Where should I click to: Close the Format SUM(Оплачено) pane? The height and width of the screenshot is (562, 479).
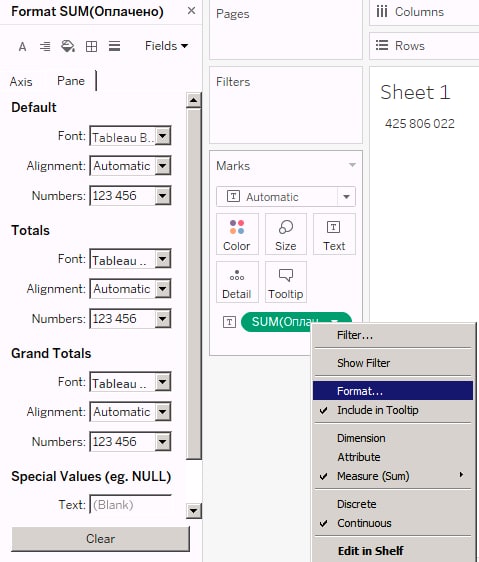[191, 11]
